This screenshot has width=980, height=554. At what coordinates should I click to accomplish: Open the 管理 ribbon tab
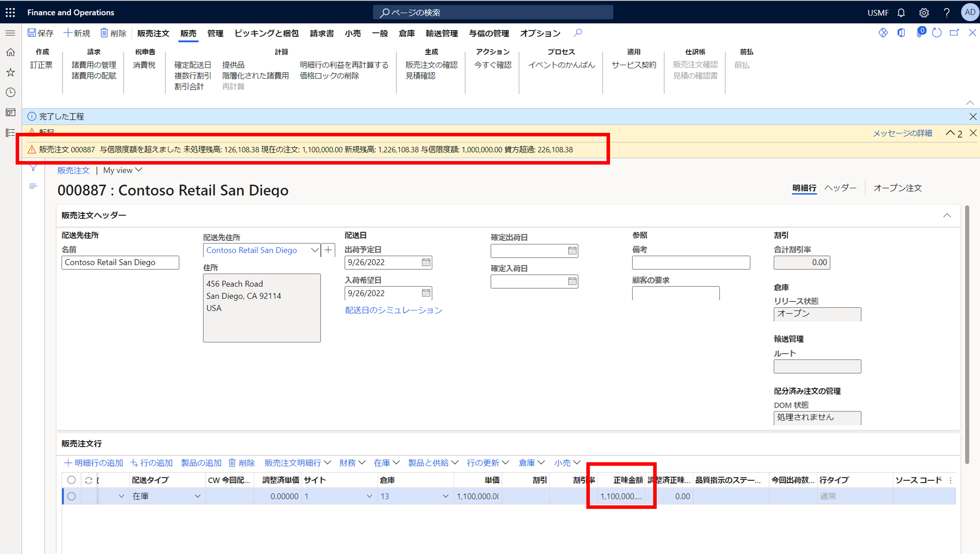pyautogui.click(x=215, y=34)
